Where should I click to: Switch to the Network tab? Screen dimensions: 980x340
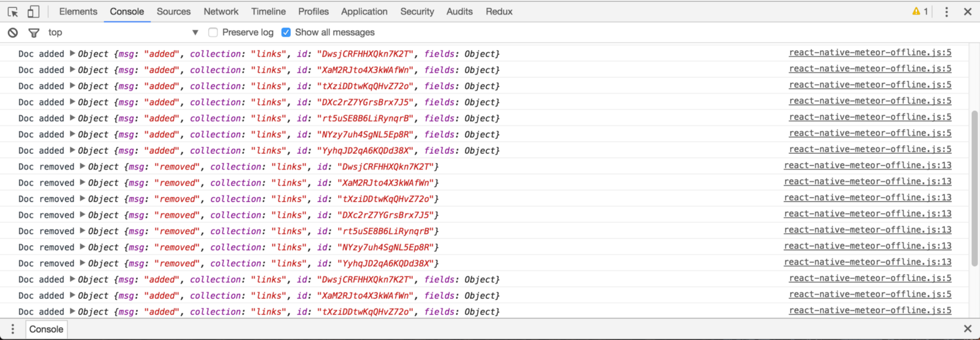(221, 12)
